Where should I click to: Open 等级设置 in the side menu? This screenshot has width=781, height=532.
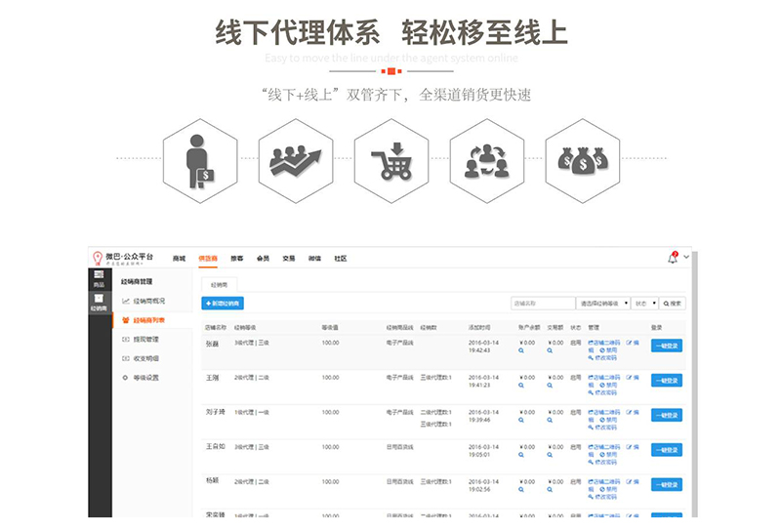point(145,378)
